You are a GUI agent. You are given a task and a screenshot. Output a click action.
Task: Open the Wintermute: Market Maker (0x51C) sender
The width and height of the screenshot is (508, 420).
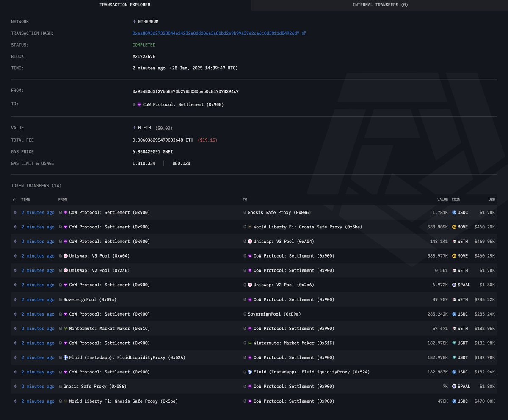pos(109,329)
